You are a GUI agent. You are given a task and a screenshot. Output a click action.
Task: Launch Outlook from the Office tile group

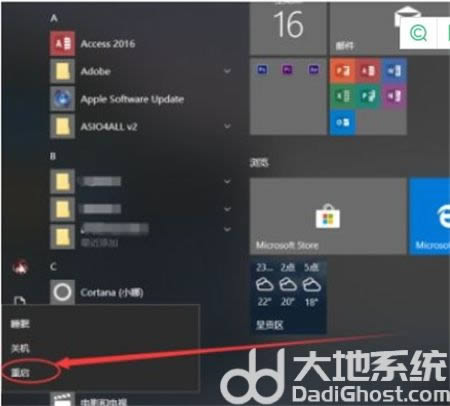point(342,122)
